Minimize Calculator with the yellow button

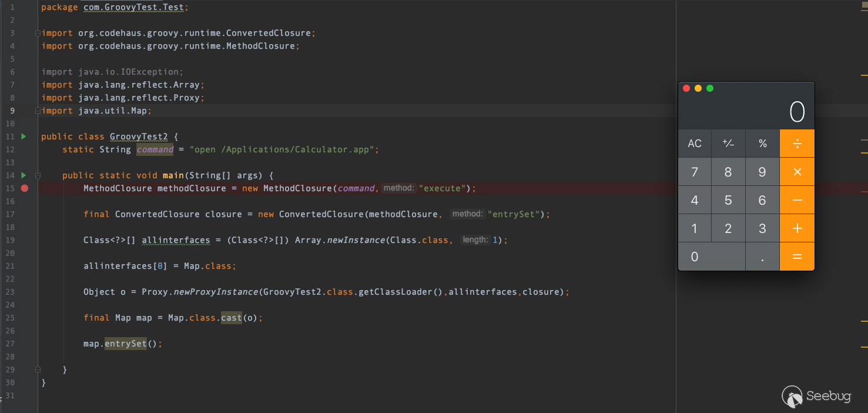pyautogui.click(x=698, y=88)
